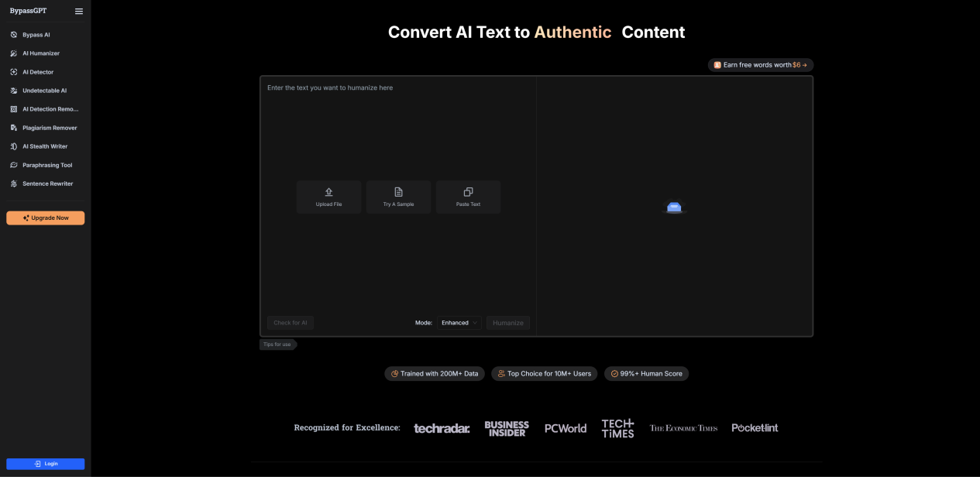Click the Check for AI button
The height and width of the screenshot is (480, 980).
tap(291, 323)
